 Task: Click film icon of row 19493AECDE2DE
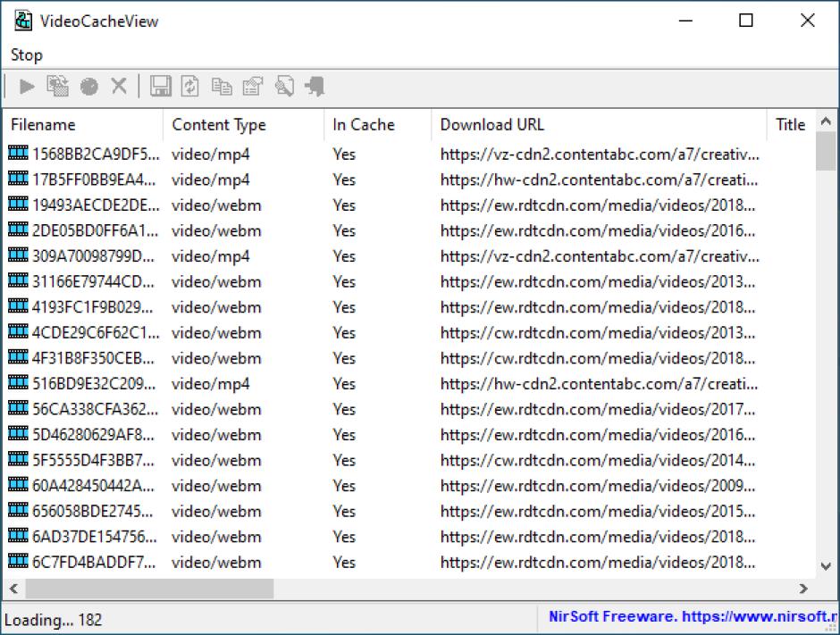18,204
